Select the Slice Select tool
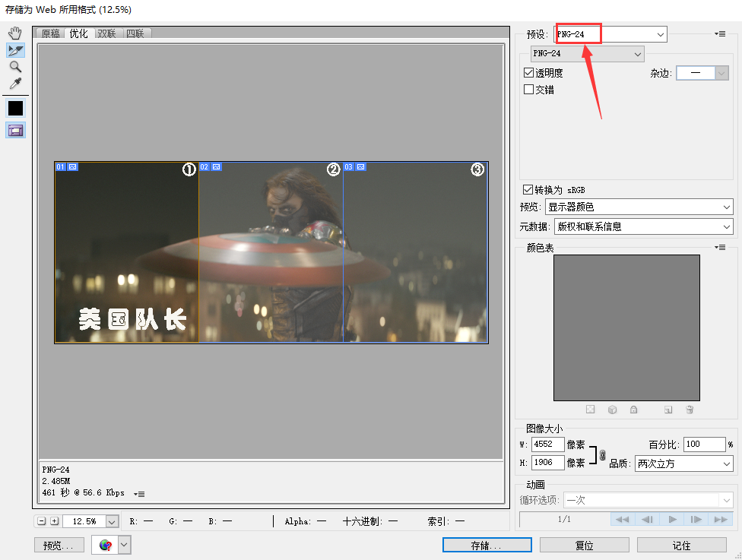The width and height of the screenshot is (742, 560). [x=15, y=50]
